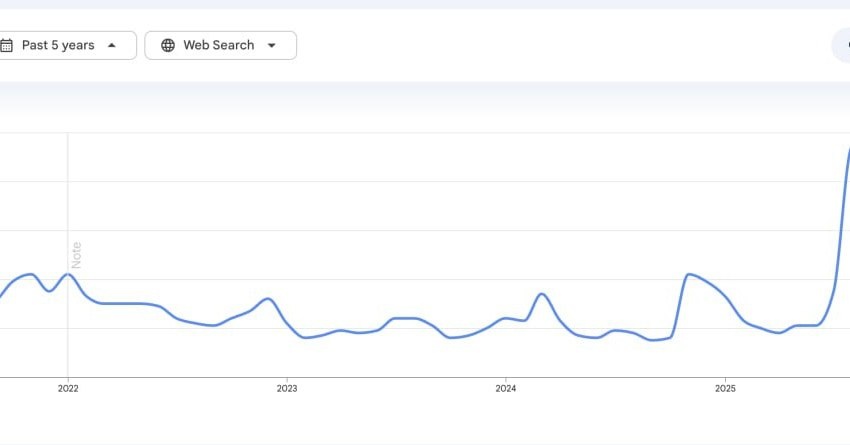Image resolution: width=850 pixels, height=445 pixels.
Task: Click the globe icon beside Web Search
Action: 168,45
